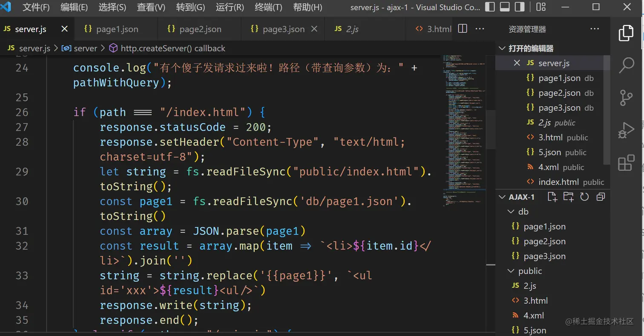Open the Run and Debug view
This screenshot has height=336, width=644.
tap(626, 130)
